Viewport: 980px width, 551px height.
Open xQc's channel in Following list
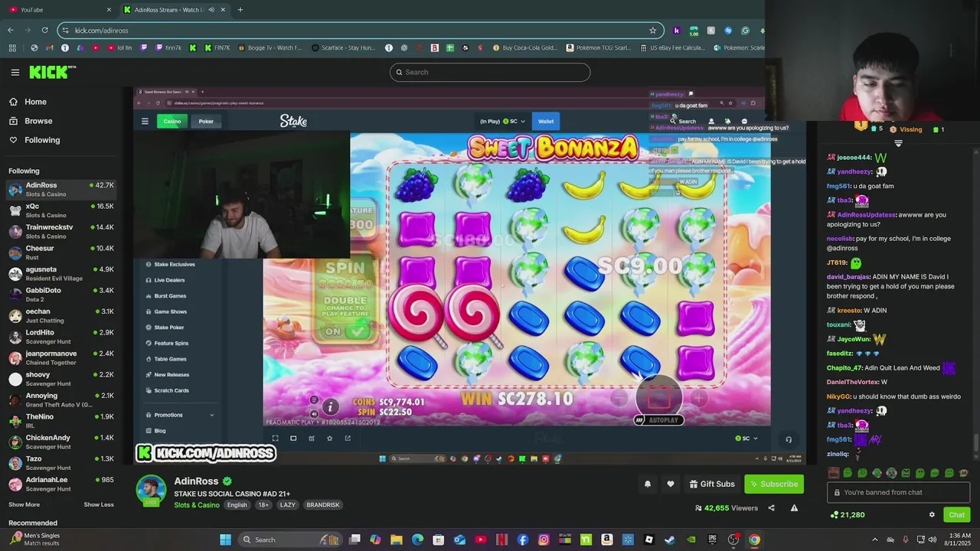(61, 210)
